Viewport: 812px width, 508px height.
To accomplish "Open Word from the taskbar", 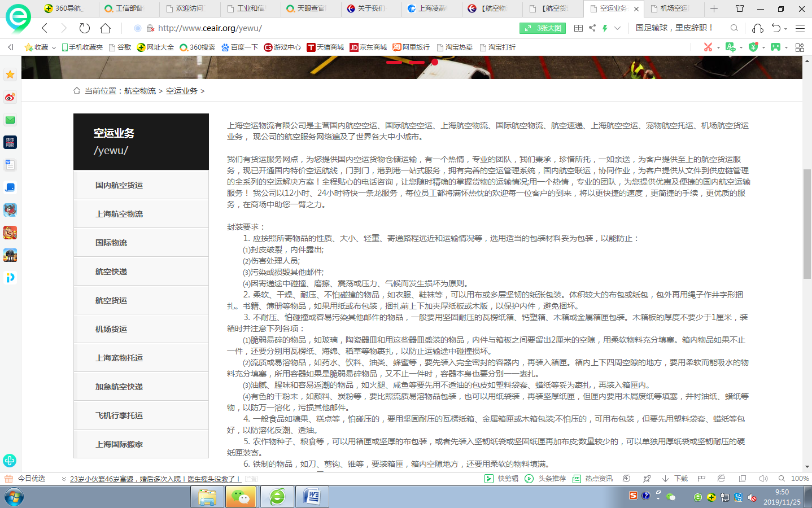I will tap(312, 497).
